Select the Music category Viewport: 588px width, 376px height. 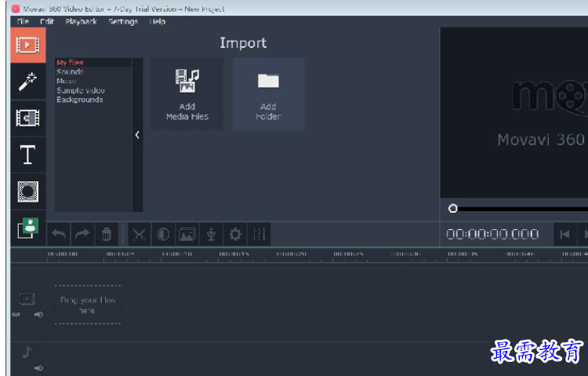tap(67, 81)
